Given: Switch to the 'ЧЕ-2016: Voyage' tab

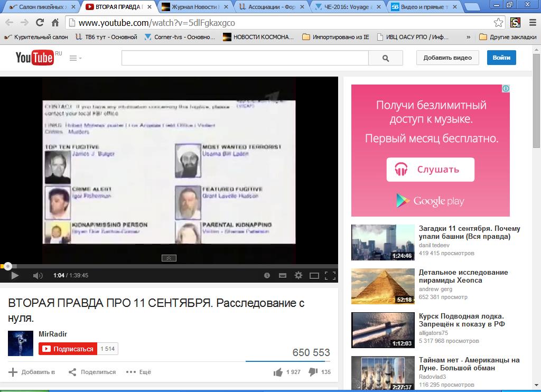Looking at the screenshot, I should point(349,6).
